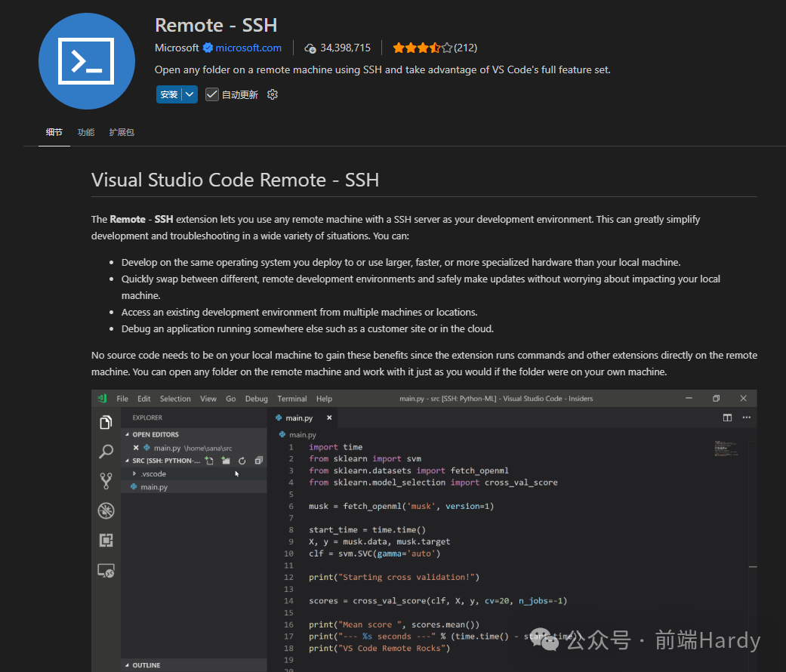
Task: Restore the VS Code screenshot window
Action: pyautogui.click(x=716, y=399)
